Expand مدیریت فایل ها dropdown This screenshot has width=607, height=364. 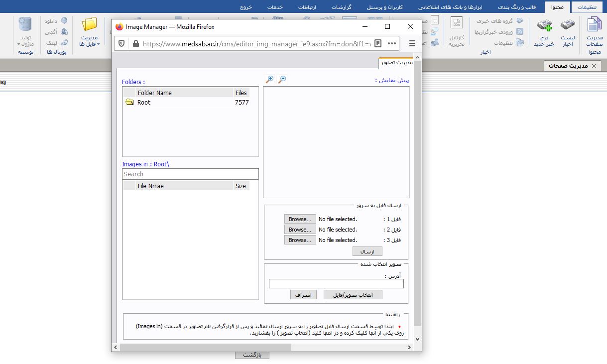(x=90, y=33)
